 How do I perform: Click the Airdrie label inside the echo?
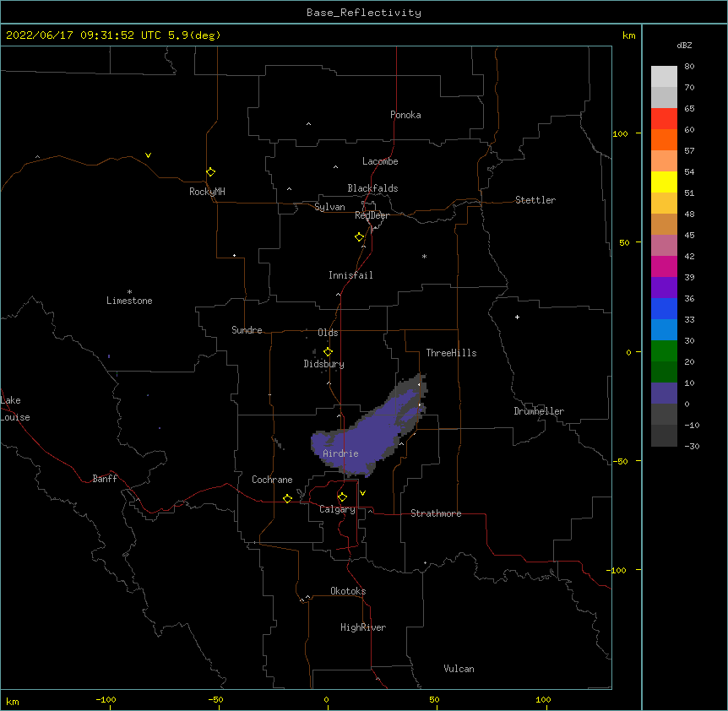coord(341,453)
